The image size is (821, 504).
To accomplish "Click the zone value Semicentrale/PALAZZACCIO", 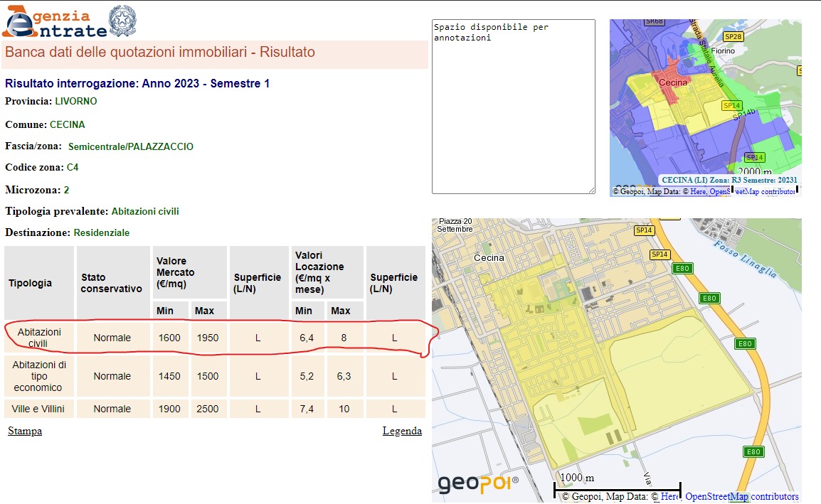I will click(131, 146).
